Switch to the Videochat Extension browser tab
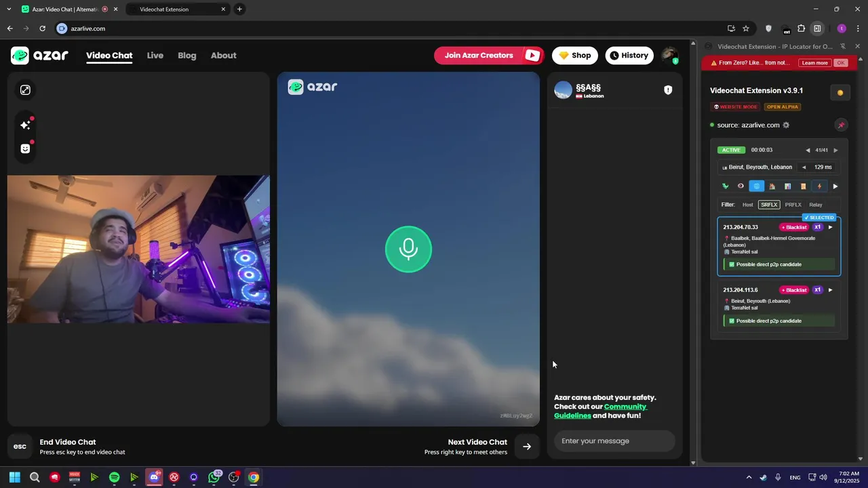Image resolution: width=868 pixels, height=488 pixels. click(177, 9)
